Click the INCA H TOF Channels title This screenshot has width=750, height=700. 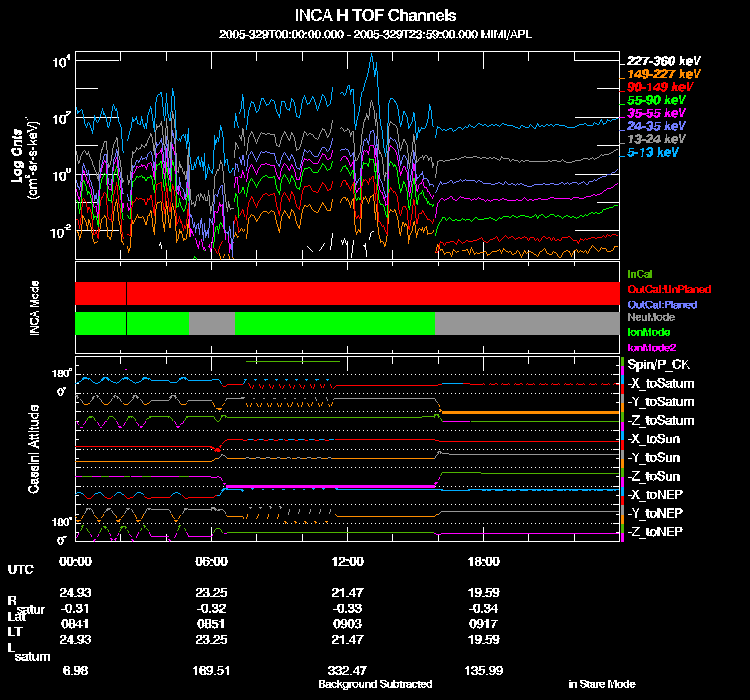pyautogui.click(x=375, y=15)
